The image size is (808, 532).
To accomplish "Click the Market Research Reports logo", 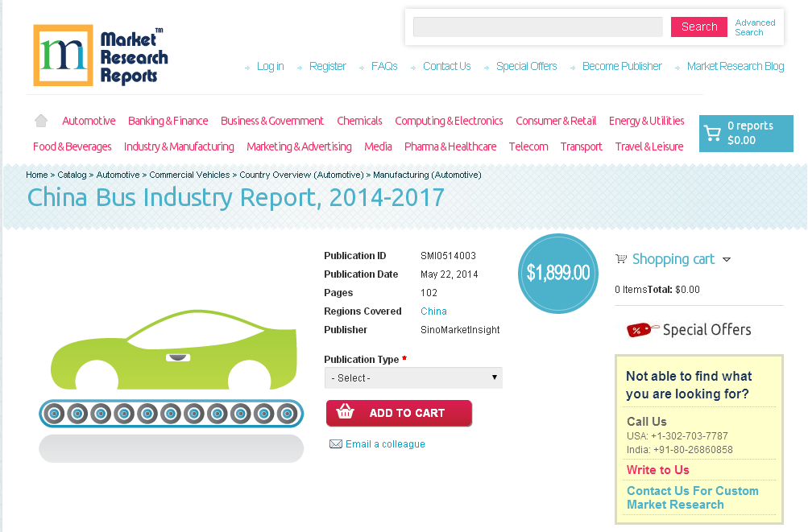I will coord(101,55).
